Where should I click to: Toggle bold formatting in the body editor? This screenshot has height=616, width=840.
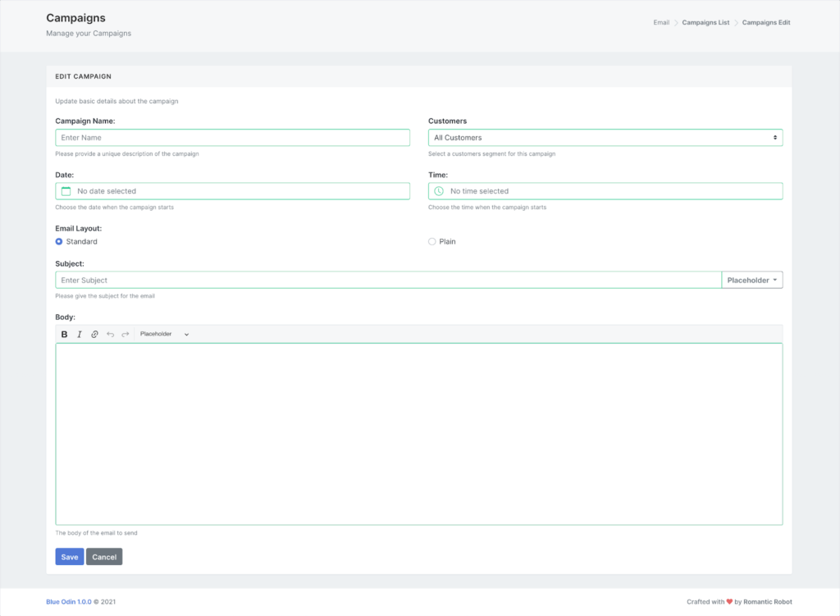[x=64, y=334]
